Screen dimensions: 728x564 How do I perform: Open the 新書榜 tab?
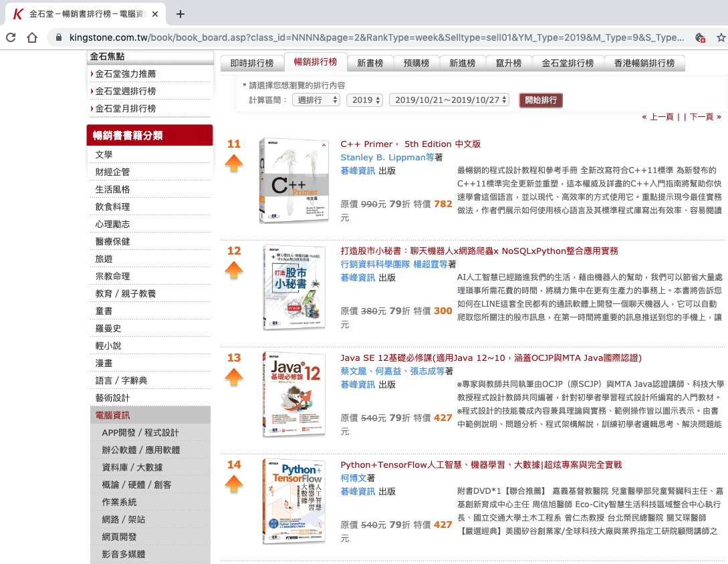(x=370, y=63)
